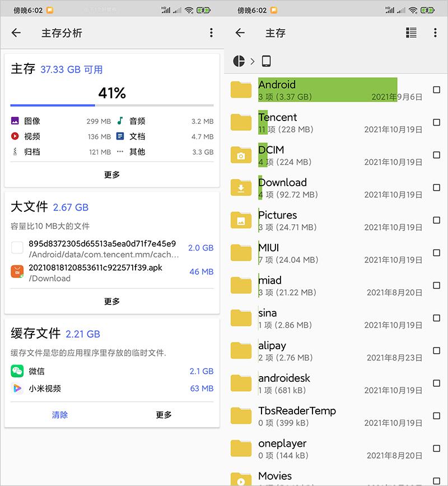448x486 pixels.
Task: Click 更多 under the 大文件 section
Action: tap(112, 301)
